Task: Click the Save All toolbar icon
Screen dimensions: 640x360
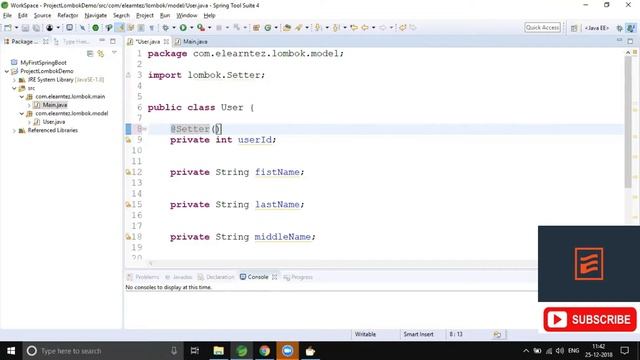Action: tap(36, 28)
